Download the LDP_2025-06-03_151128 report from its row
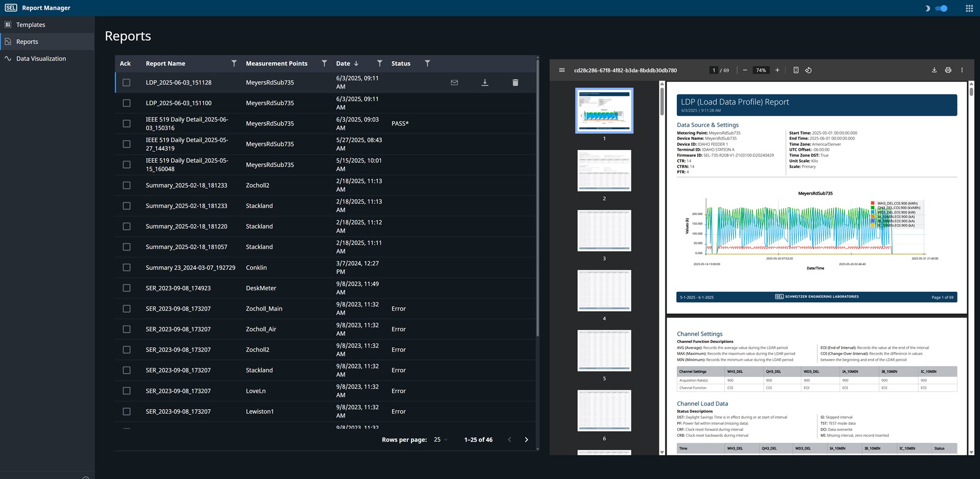This screenshot has height=479, width=980. click(x=485, y=83)
